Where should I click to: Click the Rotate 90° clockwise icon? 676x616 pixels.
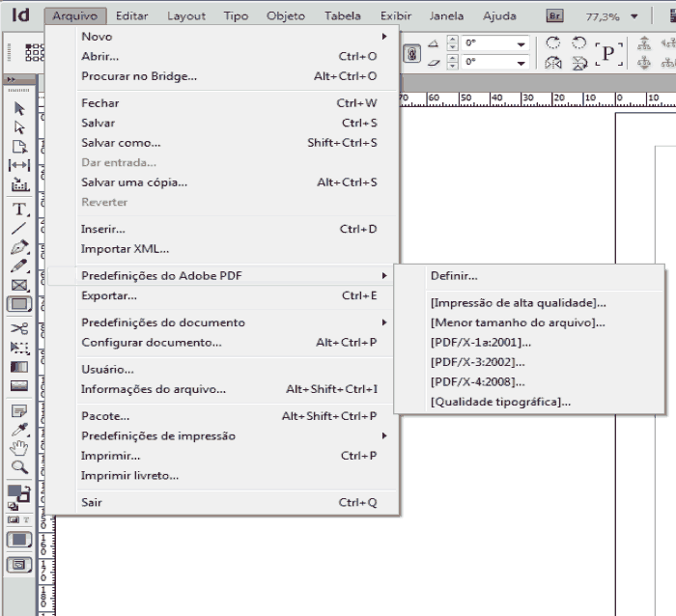[553, 42]
